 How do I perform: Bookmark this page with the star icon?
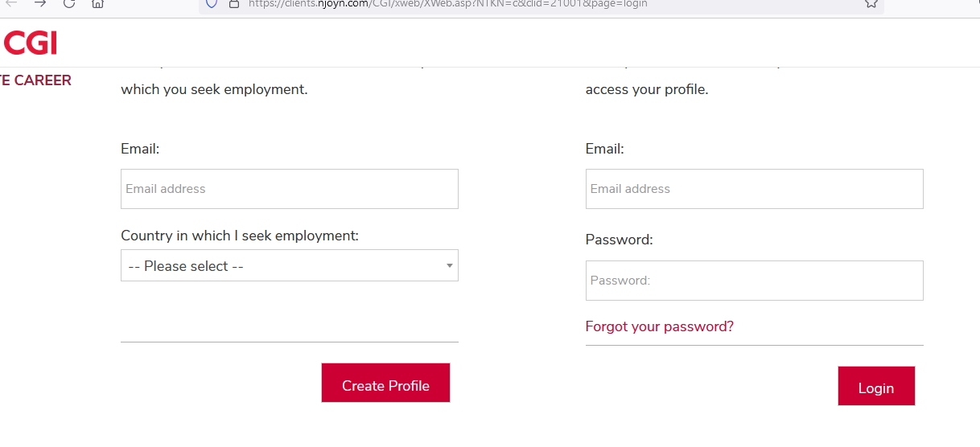pyautogui.click(x=871, y=3)
